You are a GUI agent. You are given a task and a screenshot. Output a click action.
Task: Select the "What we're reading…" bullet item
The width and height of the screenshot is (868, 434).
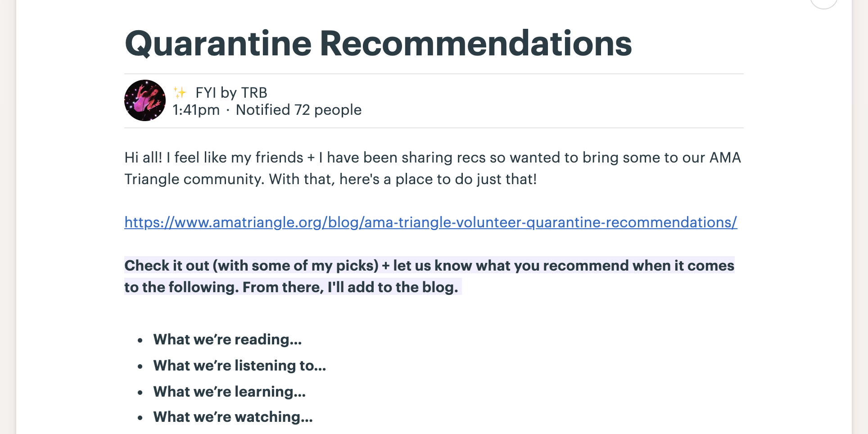[227, 339]
